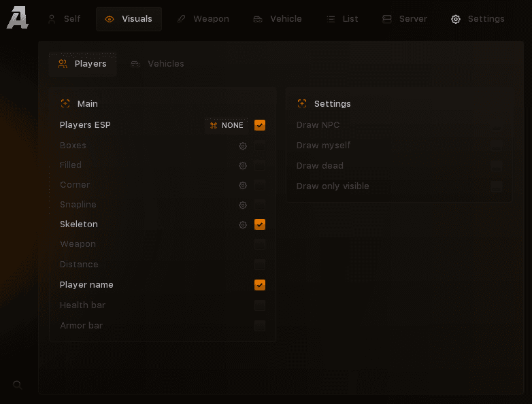Click the Snapline label
Viewport: 532px width, 404px height.
coord(78,205)
